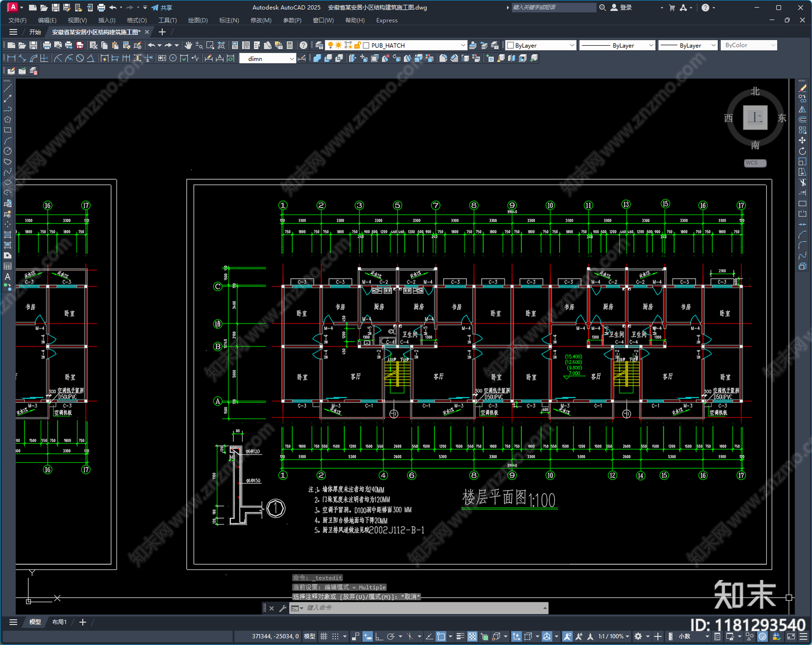Click the Linear dimension tool
812x645 pixels.
point(11,58)
